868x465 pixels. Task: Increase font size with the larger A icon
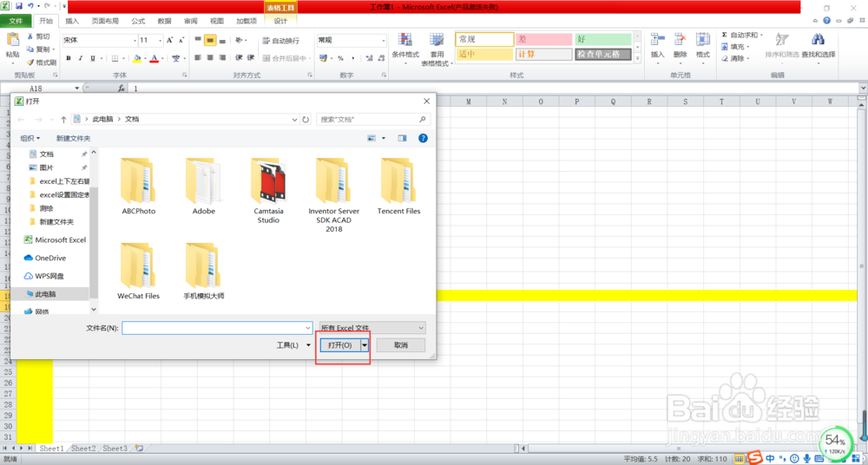[x=170, y=41]
